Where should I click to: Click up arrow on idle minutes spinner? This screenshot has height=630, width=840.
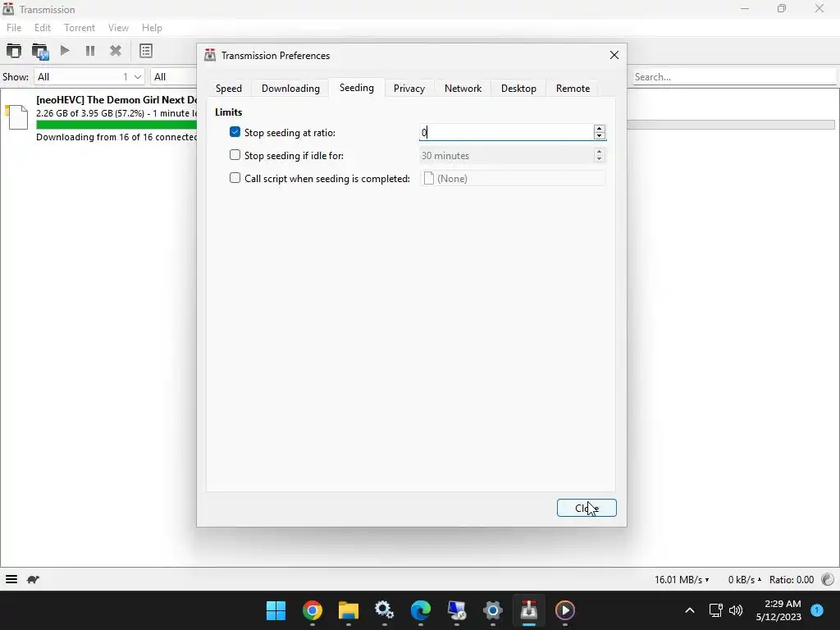[x=600, y=152]
